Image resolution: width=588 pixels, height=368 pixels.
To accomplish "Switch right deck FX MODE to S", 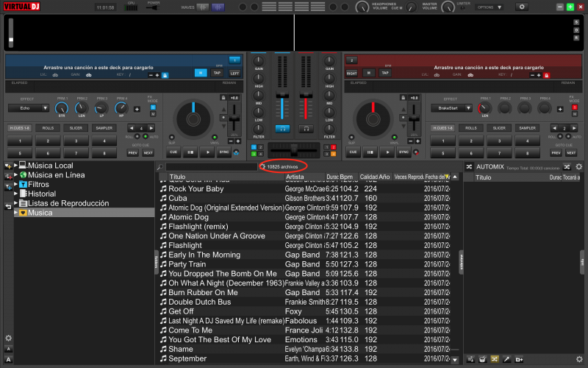I will tap(574, 107).
